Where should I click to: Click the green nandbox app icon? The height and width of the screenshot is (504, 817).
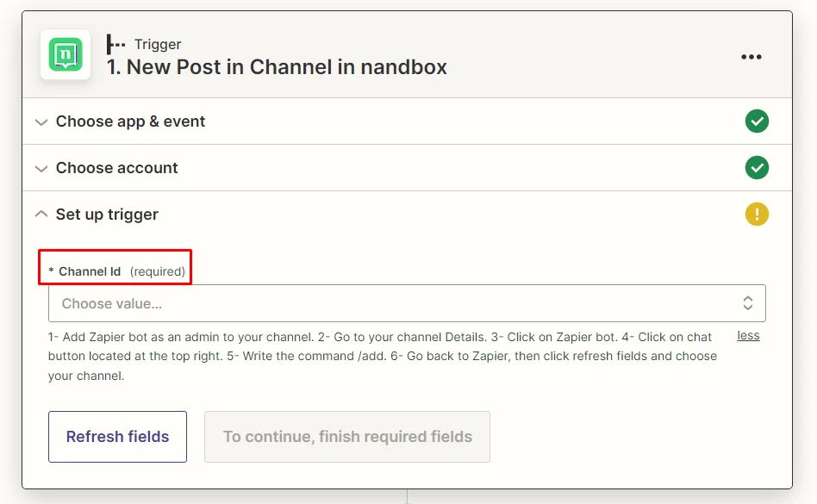[x=65, y=54]
